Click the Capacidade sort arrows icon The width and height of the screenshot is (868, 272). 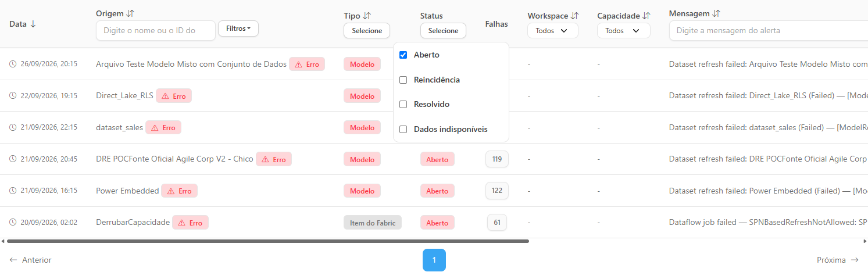[646, 16]
